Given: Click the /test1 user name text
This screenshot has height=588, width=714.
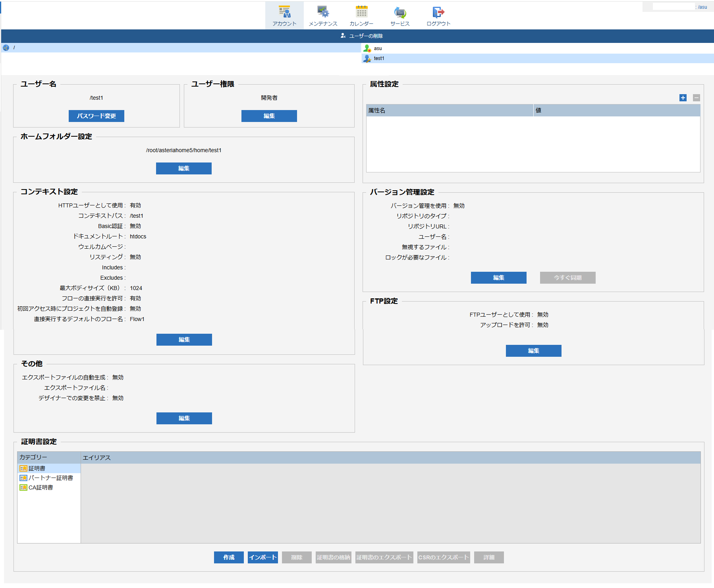Looking at the screenshot, I should 96,98.
